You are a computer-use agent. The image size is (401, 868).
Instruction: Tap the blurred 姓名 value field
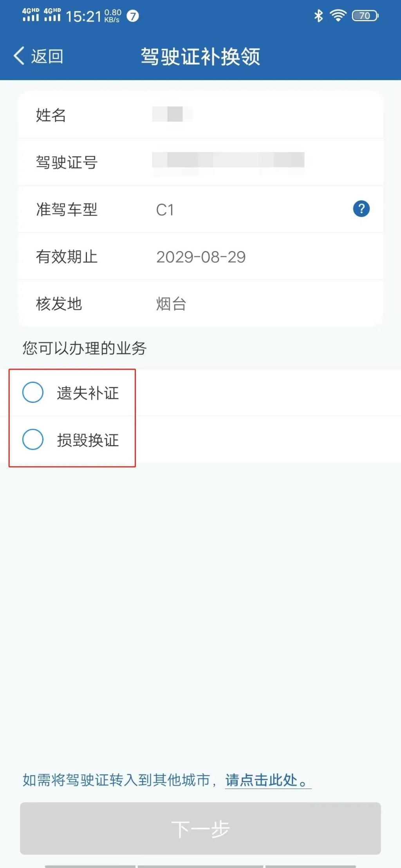click(172, 114)
